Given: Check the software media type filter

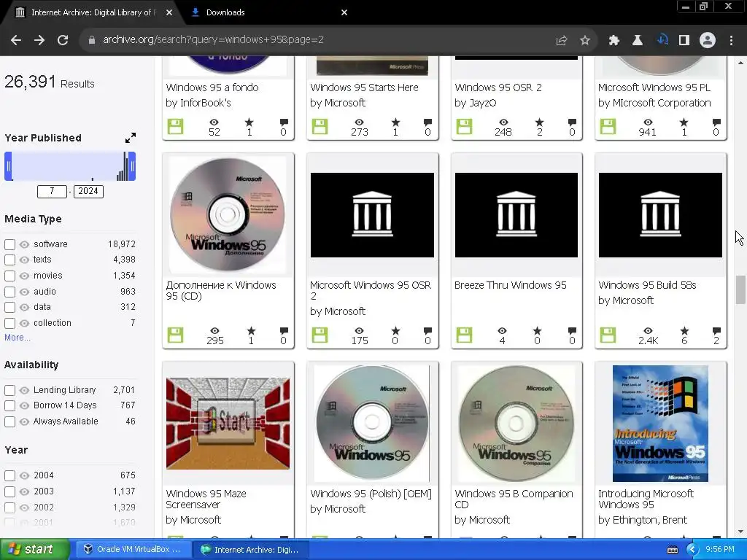Looking at the screenshot, I should pyautogui.click(x=9, y=245).
